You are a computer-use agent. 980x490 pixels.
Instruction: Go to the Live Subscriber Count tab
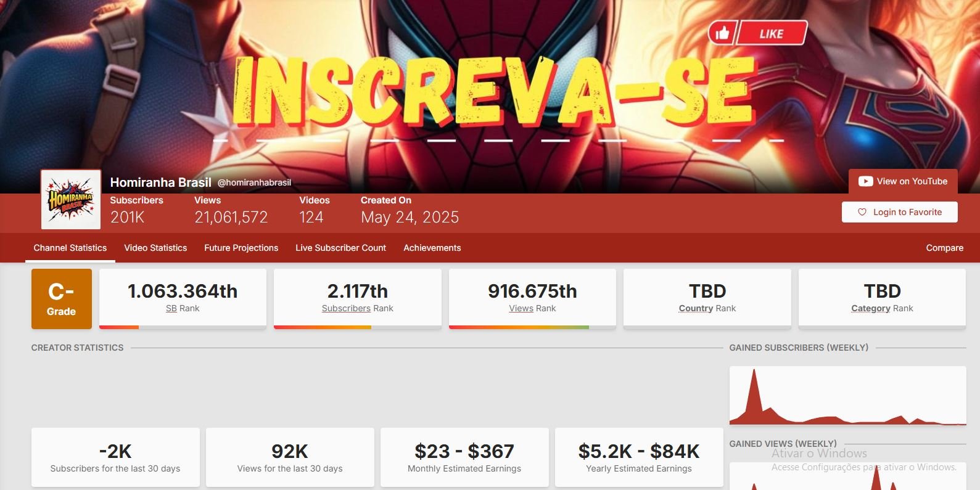click(340, 248)
